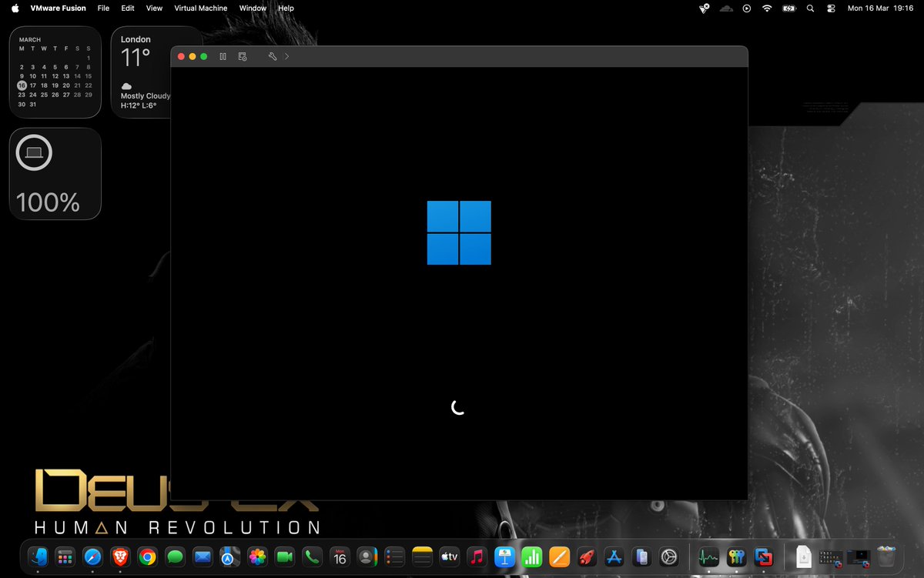Launch Brave browser from the Dock
The width and height of the screenshot is (924, 578).
(x=120, y=556)
